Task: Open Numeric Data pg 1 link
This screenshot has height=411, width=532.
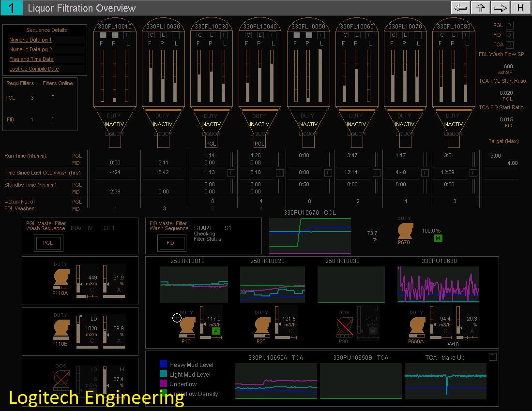Action: click(x=30, y=40)
